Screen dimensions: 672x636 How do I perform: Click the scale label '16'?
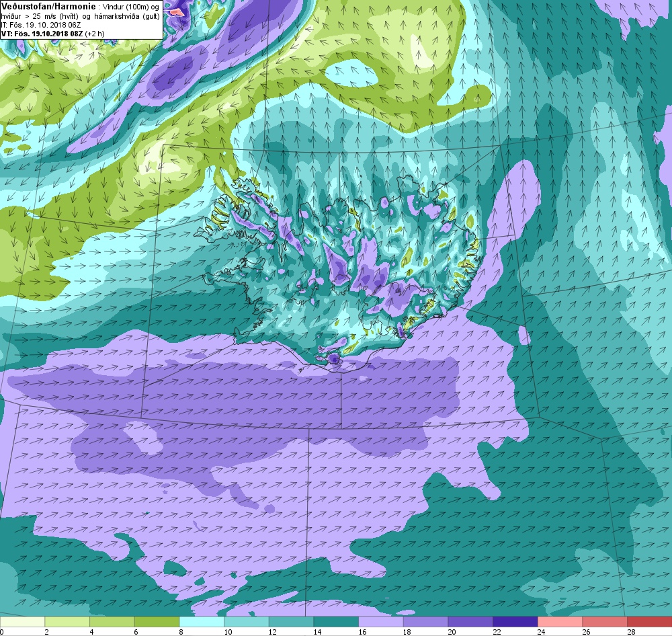[362, 632]
